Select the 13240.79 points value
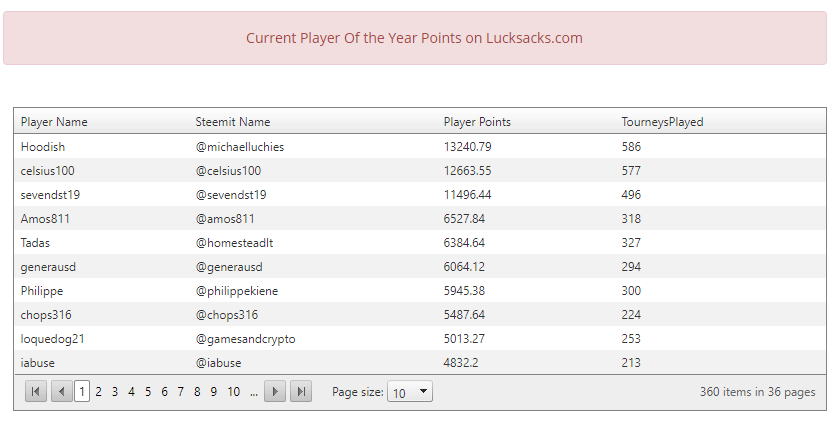This screenshot has width=836, height=425. pos(468,147)
